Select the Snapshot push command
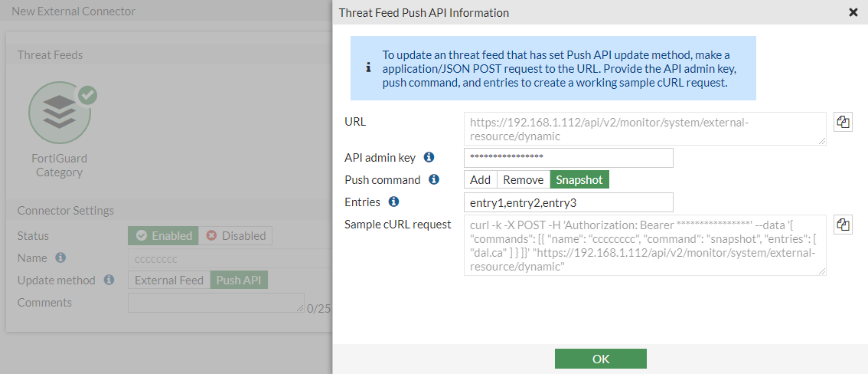This screenshot has width=868, height=374. coord(579,180)
